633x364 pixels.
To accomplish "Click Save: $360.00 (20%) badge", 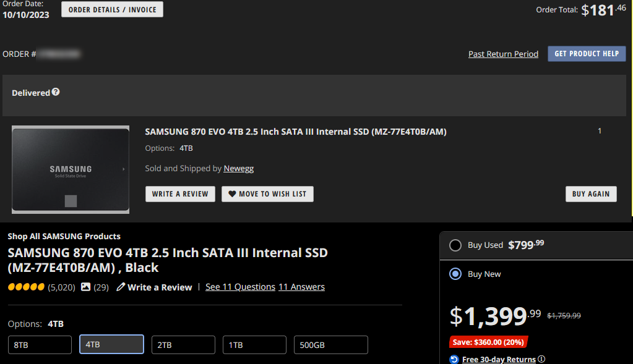I will coord(488,342).
